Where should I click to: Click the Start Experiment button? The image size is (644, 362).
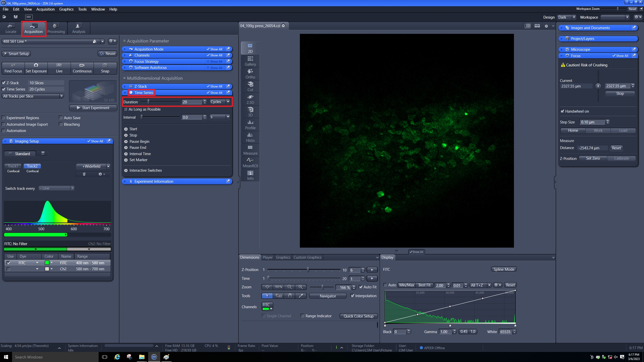93,108
